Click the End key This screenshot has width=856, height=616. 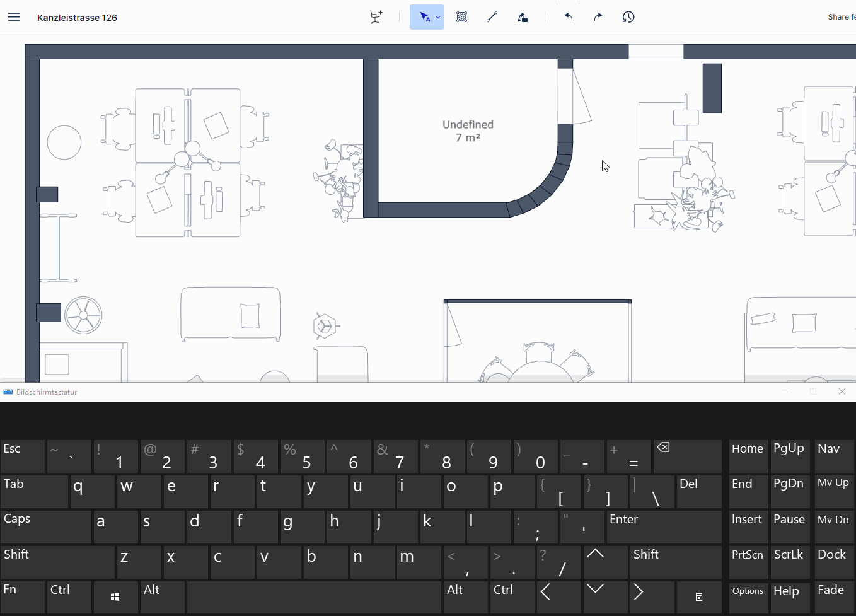pyautogui.click(x=749, y=492)
